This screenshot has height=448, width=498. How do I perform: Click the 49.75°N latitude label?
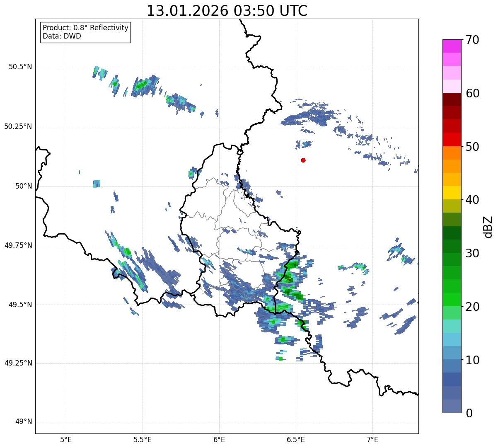[18, 245]
